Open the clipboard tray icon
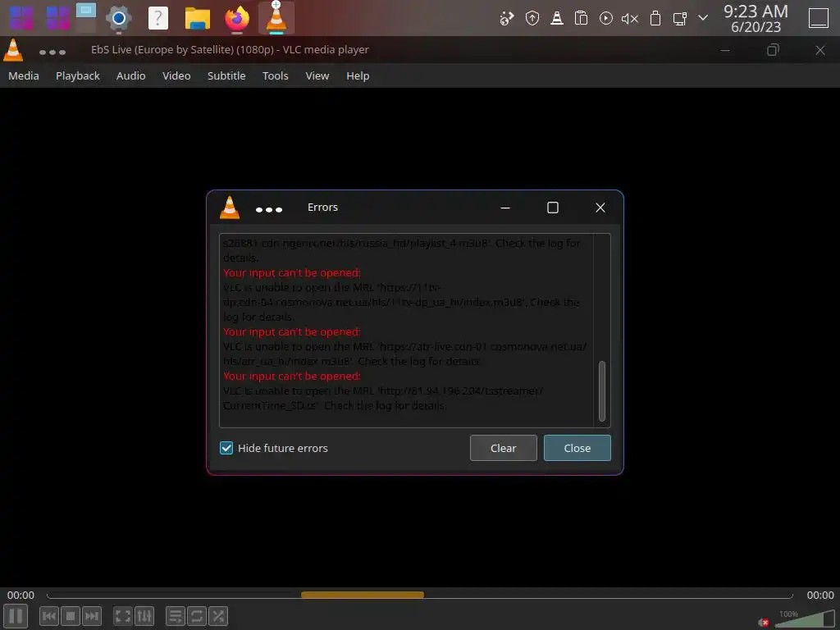This screenshot has width=840, height=630. (x=581, y=18)
